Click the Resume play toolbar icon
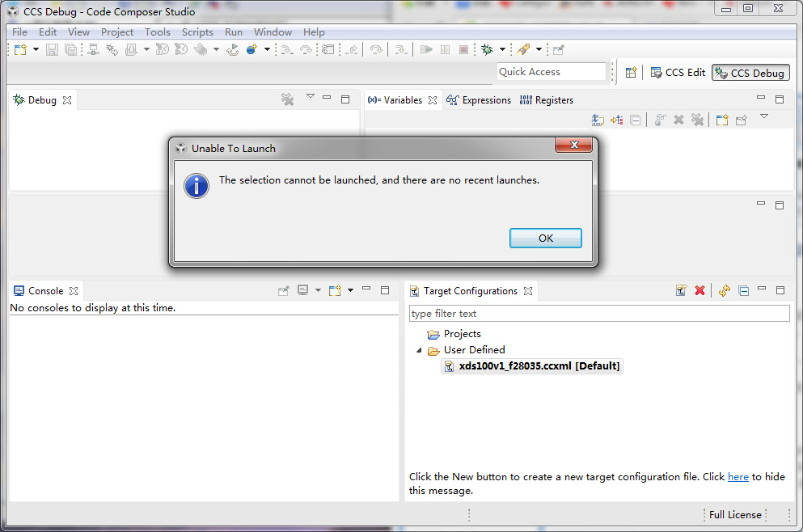803x532 pixels. point(426,49)
